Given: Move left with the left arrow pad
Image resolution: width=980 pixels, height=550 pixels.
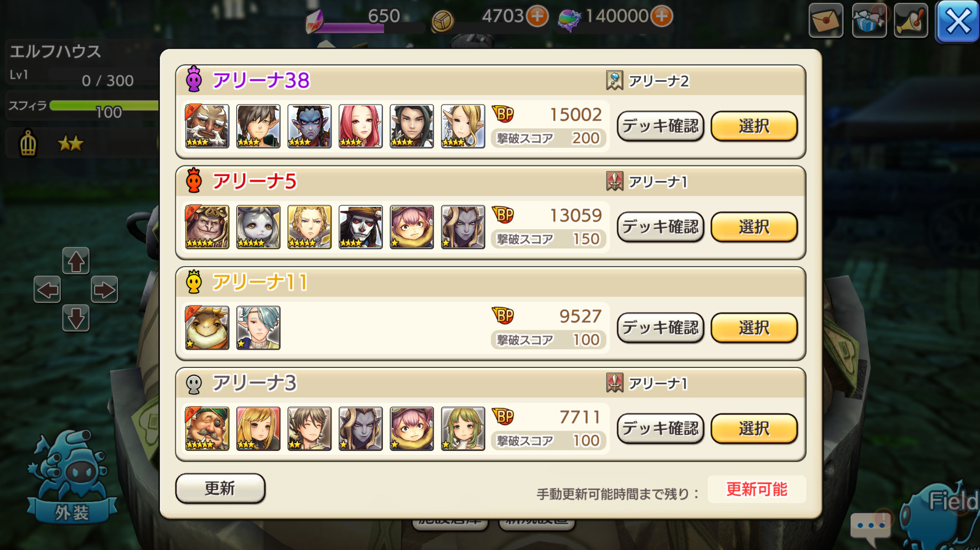Looking at the screenshot, I should 47,289.
